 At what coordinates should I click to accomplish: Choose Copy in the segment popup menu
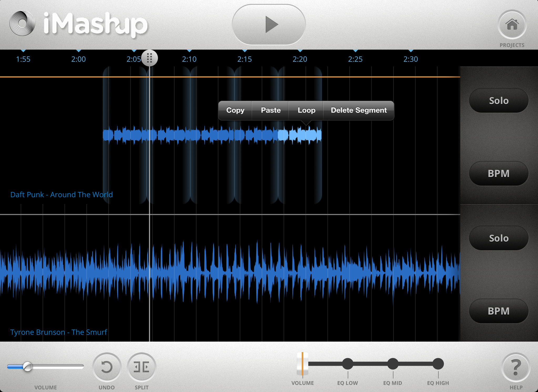tap(235, 110)
